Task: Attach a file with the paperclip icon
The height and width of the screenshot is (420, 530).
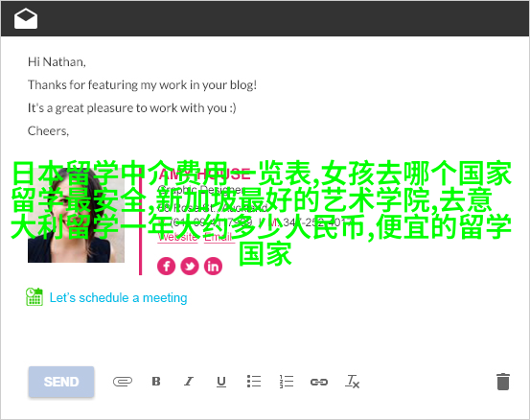Action: (123, 382)
